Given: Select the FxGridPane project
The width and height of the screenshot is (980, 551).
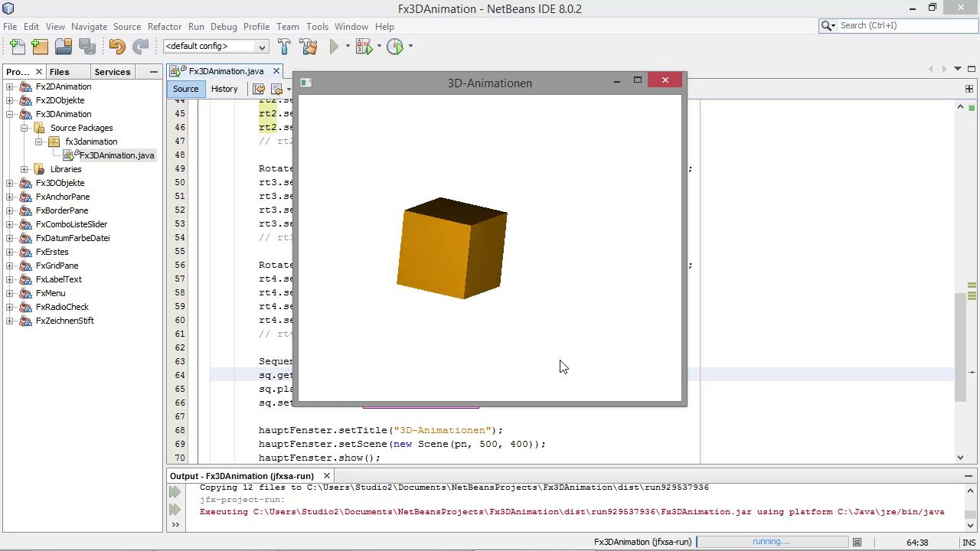Looking at the screenshot, I should tap(57, 266).
